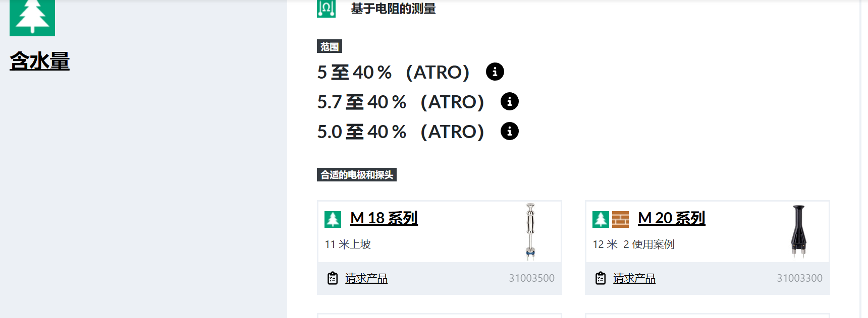Viewport: 868px width, 318px height.
Task: Click the green tree icon above 含水量
Action: [x=32, y=18]
